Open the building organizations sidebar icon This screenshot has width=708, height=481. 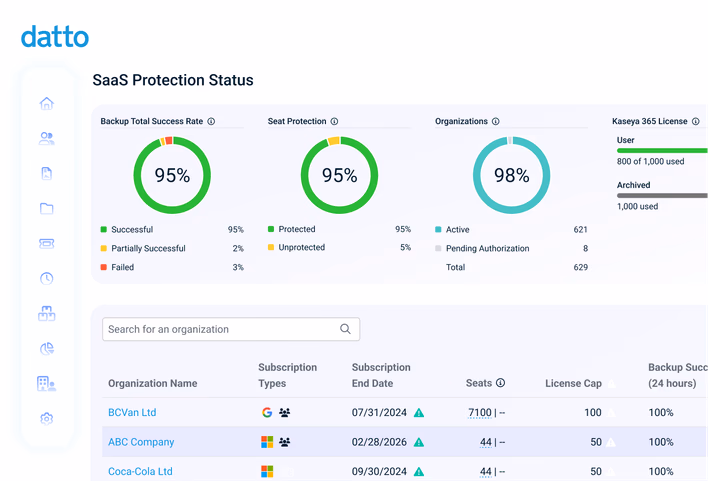pos(47,383)
